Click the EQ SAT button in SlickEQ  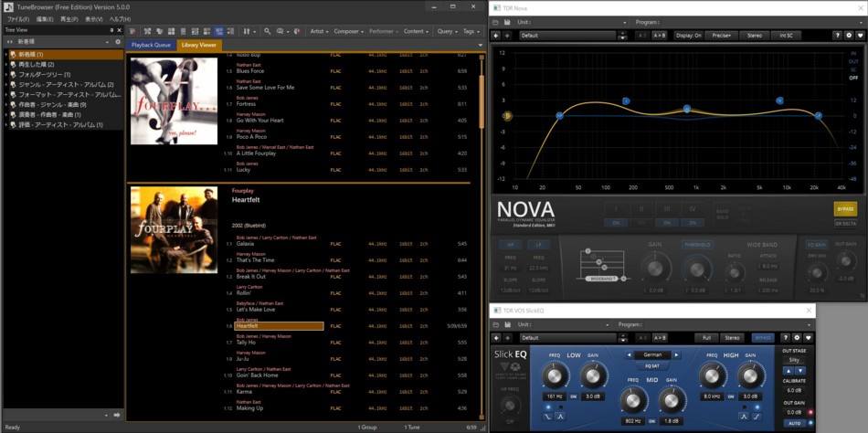coord(652,366)
